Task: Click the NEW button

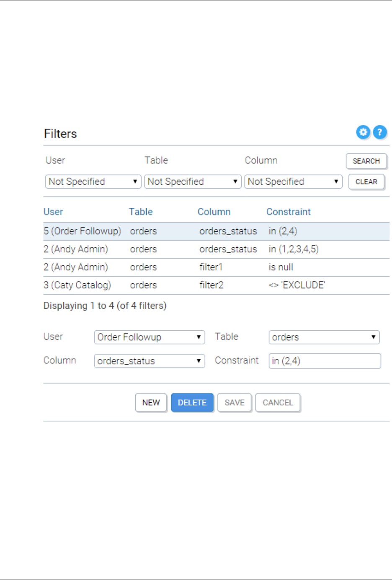Action: (151, 403)
